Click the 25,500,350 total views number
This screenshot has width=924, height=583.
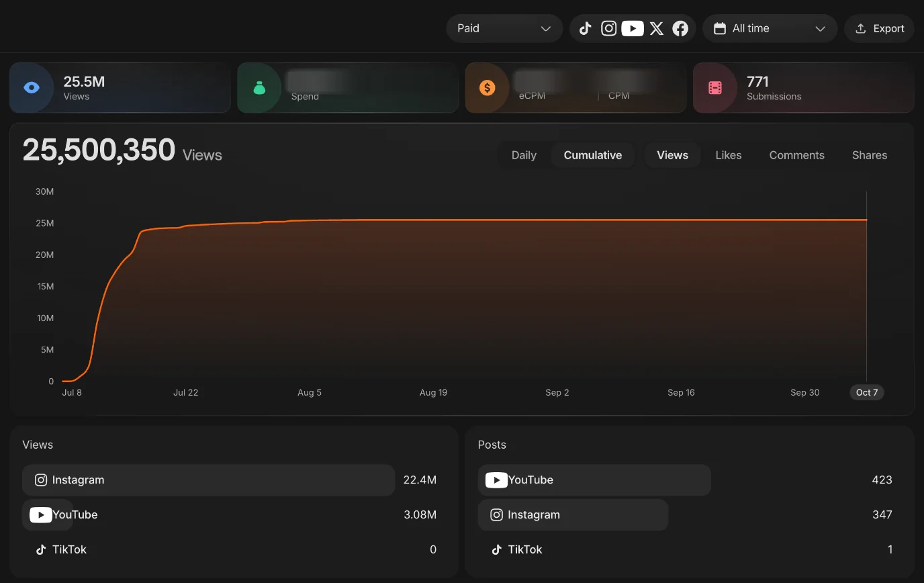[x=99, y=150]
